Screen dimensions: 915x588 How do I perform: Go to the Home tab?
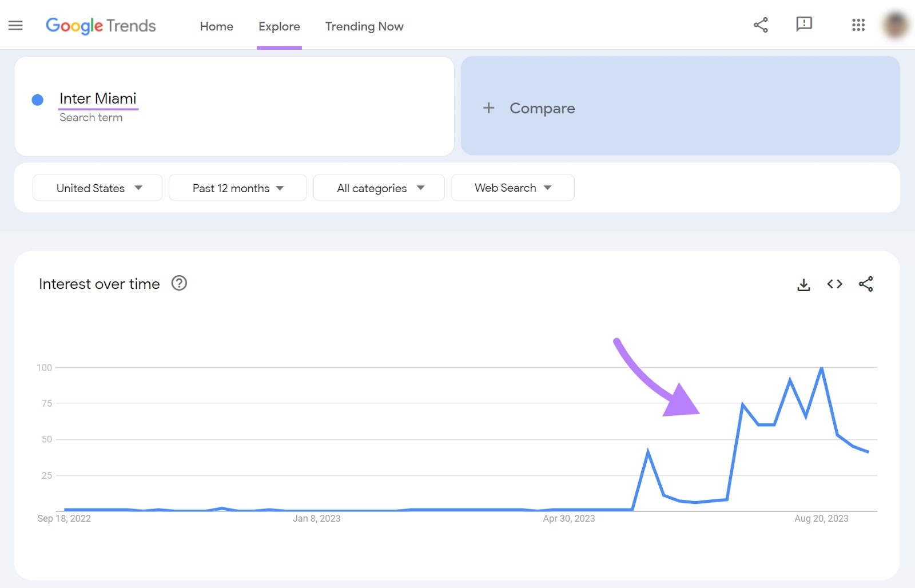click(x=216, y=26)
